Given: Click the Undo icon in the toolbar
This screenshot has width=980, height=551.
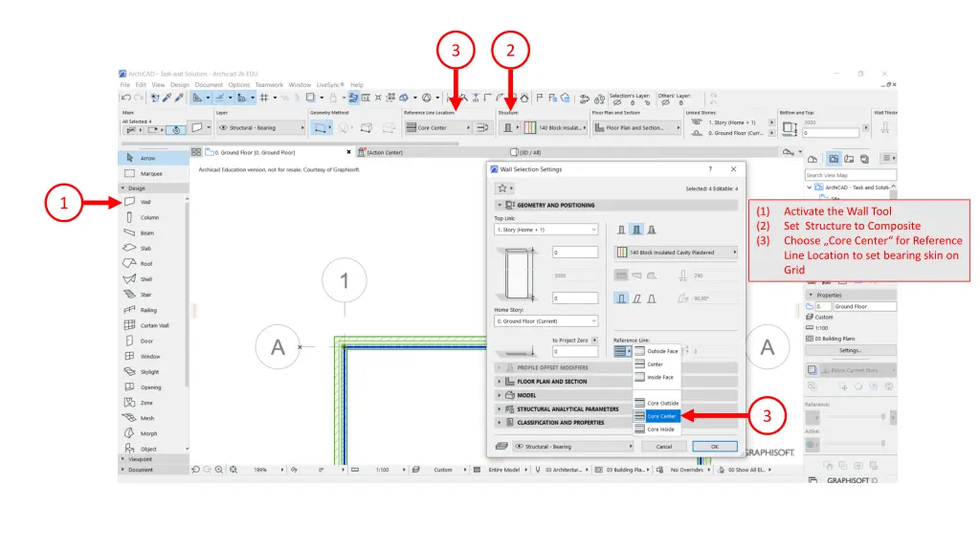Looking at the screenshot, I should (x=126, y=98).
